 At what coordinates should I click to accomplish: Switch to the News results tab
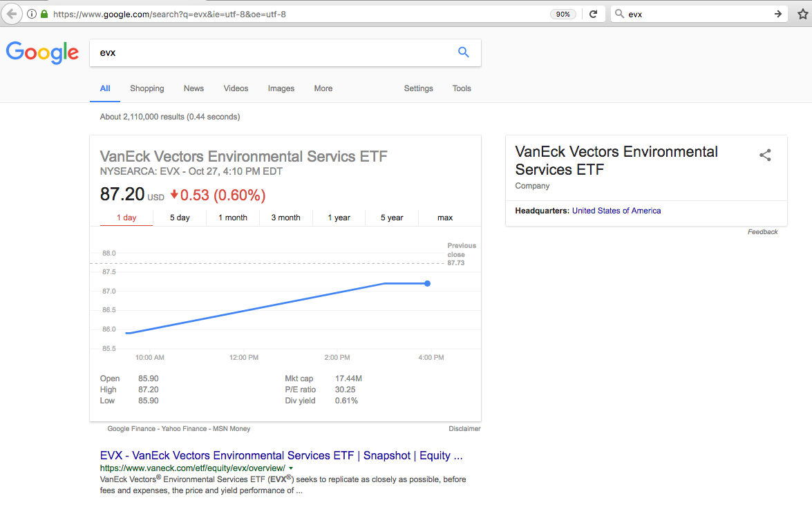click(193, 88)
